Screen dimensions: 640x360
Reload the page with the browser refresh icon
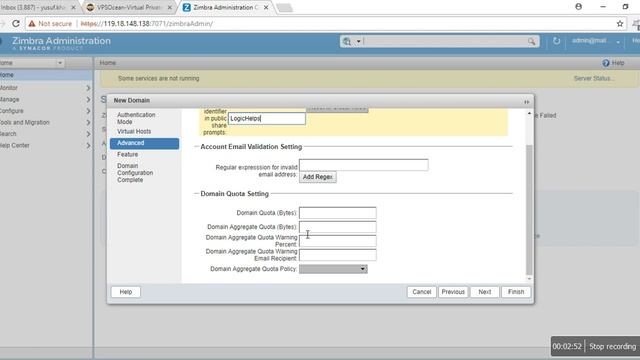16,24
